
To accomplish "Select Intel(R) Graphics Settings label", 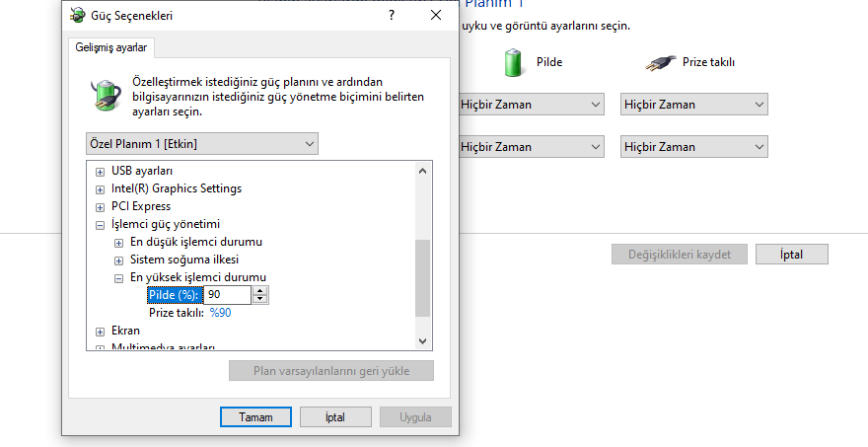I will [177, 188].
